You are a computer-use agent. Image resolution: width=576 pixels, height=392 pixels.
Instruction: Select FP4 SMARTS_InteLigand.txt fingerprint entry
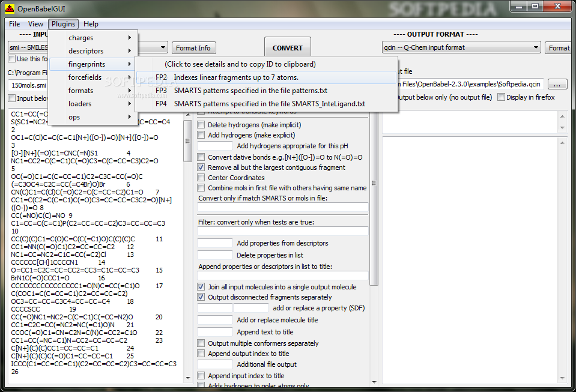click(x=266, y=104)
